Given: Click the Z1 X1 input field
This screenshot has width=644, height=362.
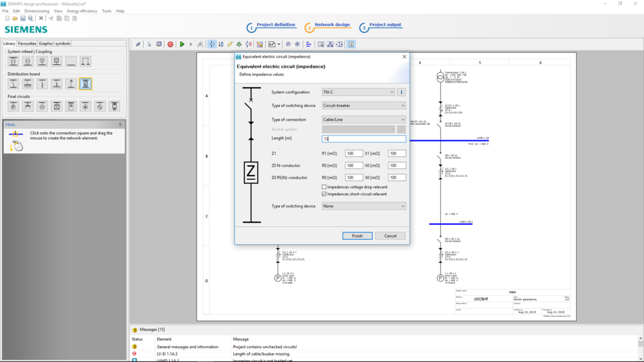Looking at the screenshot, I should pyautogui.click(x=397, y=153).
